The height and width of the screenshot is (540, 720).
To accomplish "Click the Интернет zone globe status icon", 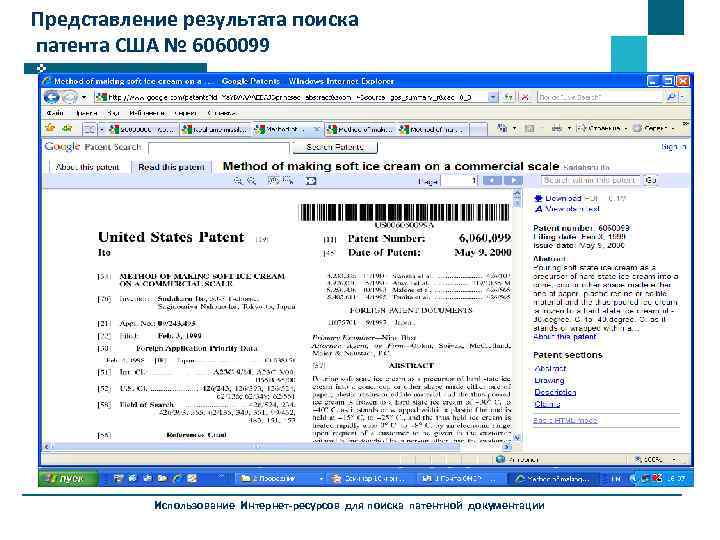I will click(501, 459).
